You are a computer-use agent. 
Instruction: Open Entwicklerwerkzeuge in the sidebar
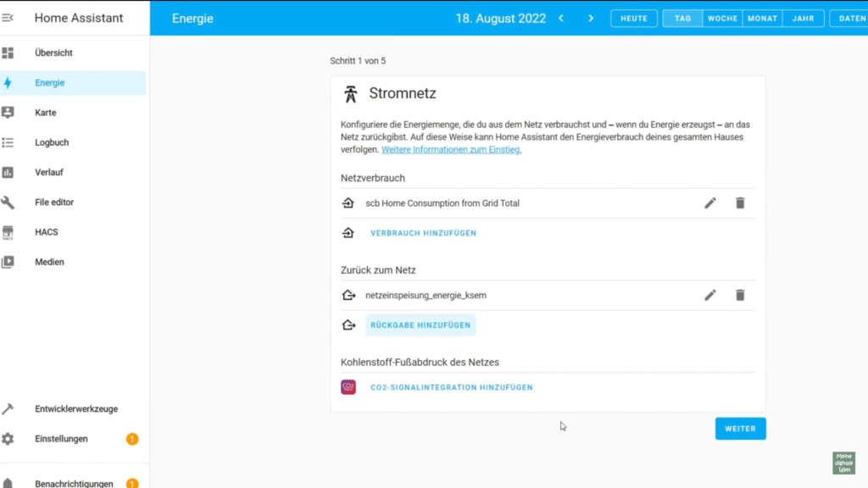click(x=75, y=409)
